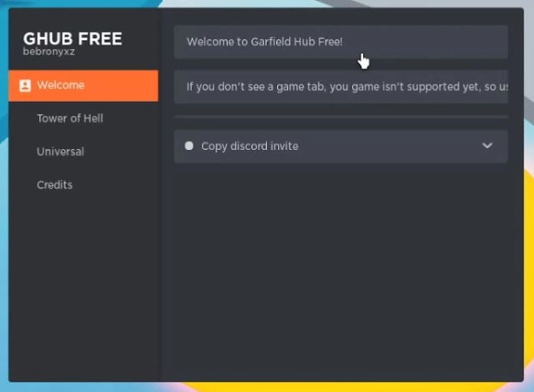Click the Welcome to Garfield Hub Free banner
Image resolution: width=534 pixels, height=392 pixels.
[341, 42]
